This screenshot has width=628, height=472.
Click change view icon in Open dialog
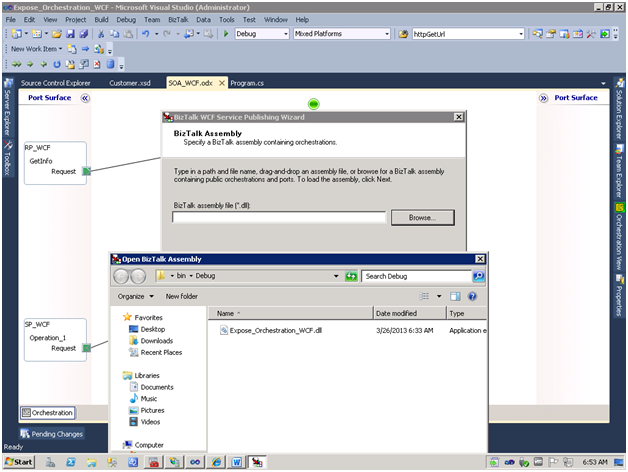[x=424, y=297]
